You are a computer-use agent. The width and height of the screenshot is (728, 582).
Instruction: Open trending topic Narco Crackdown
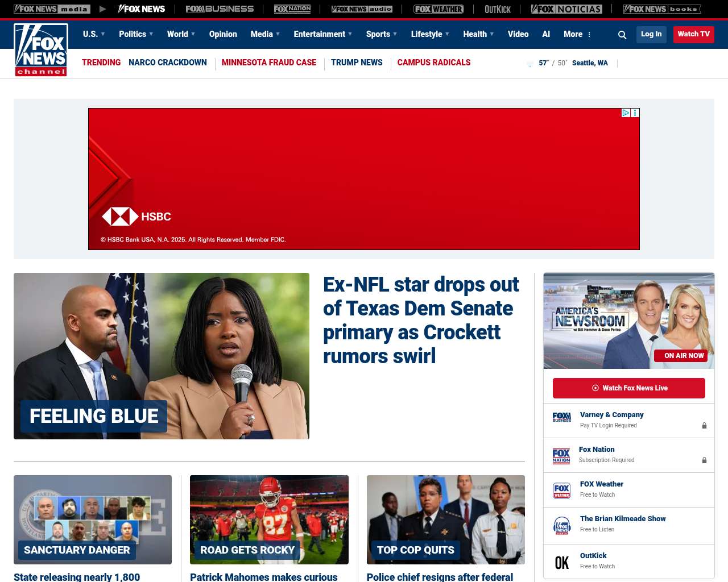click(168, 63)
